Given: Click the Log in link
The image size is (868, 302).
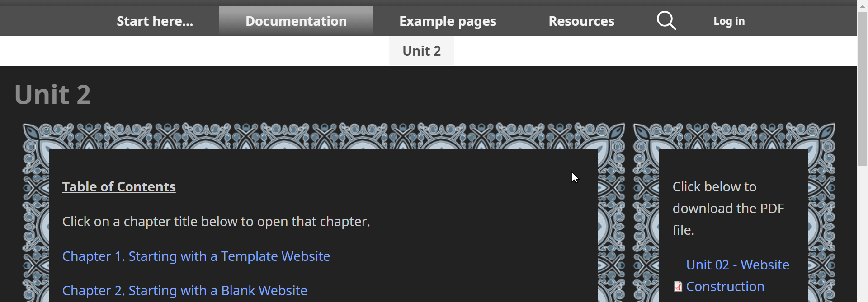Looking at the screenshot, I should [729, 21].
